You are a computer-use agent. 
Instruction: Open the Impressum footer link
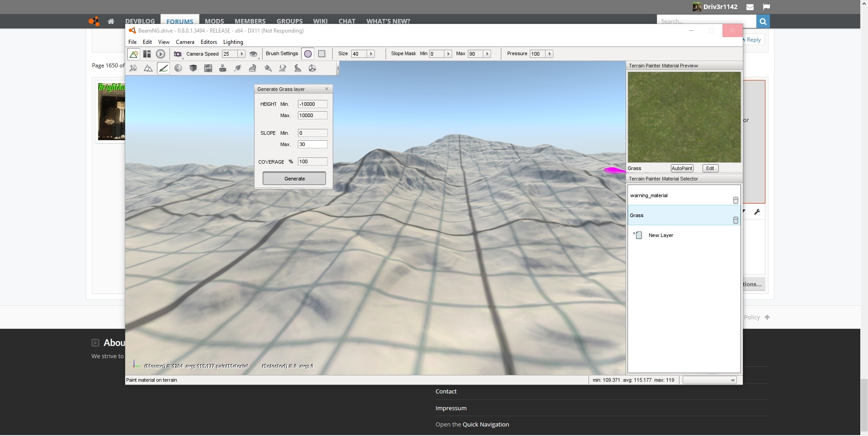click(x=451, y=408)
